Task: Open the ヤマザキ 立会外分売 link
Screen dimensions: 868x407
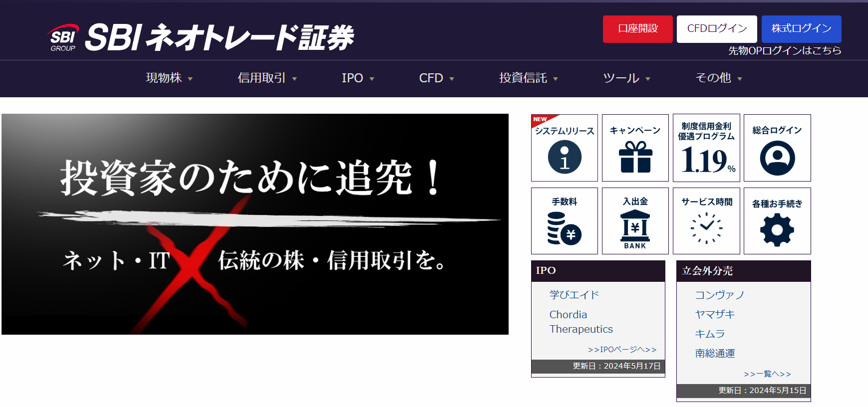Action: 715,314
